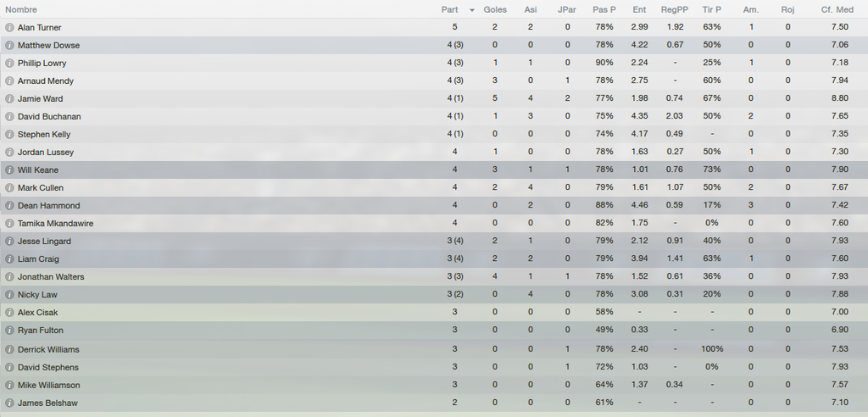Open info icon next to Alex Cisak

point(9,313)
